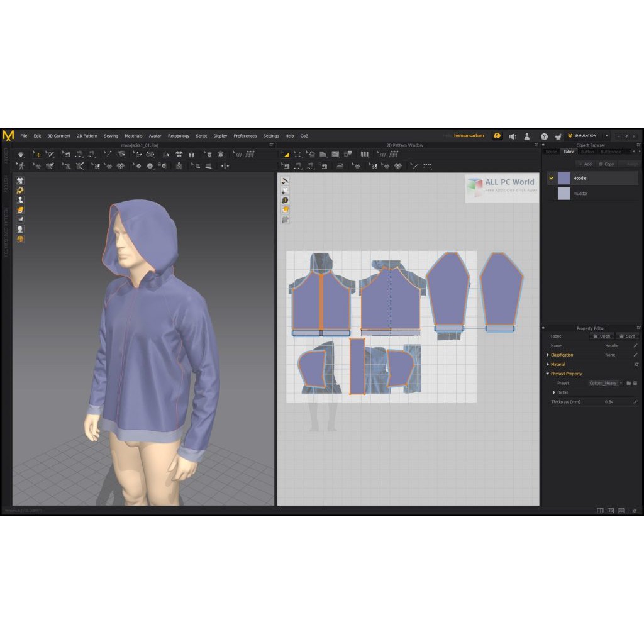Click the Save button in Property Editor
Image resolution: width=644 pixels, height=644 pixels.
point(626,336)
